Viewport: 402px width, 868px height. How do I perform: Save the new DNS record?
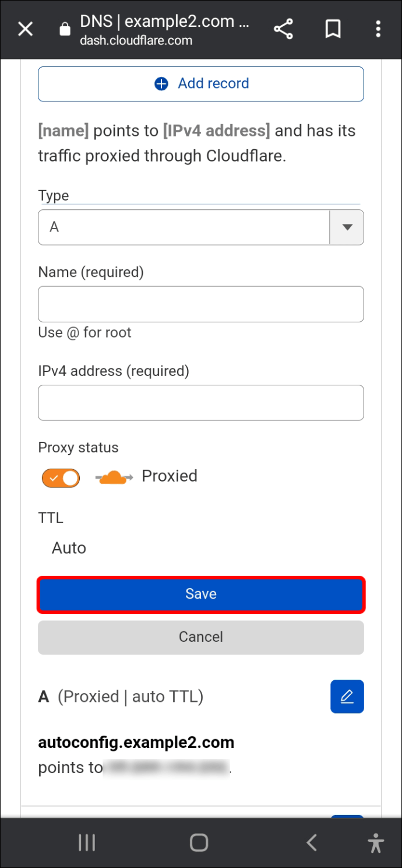201,594
